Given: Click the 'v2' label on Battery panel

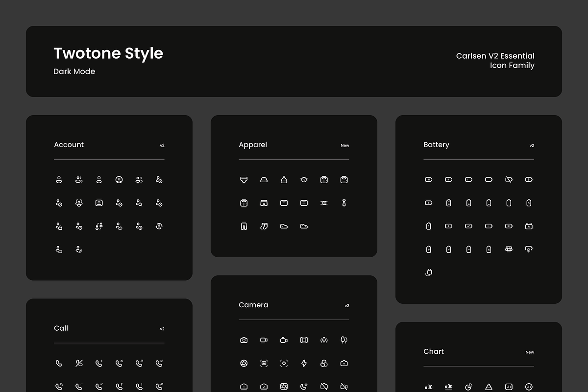Looking at the screenshot, I should [532, 146].
